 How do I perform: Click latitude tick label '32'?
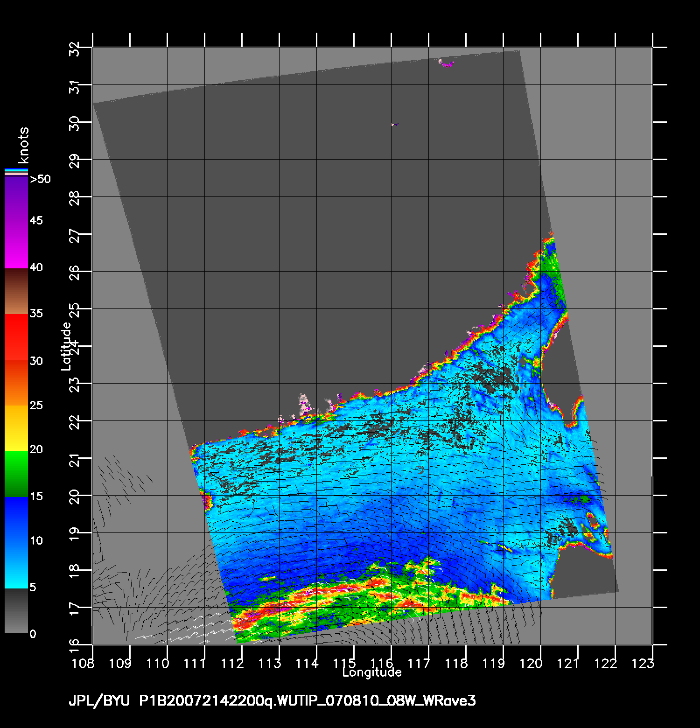tap(74, 49)
